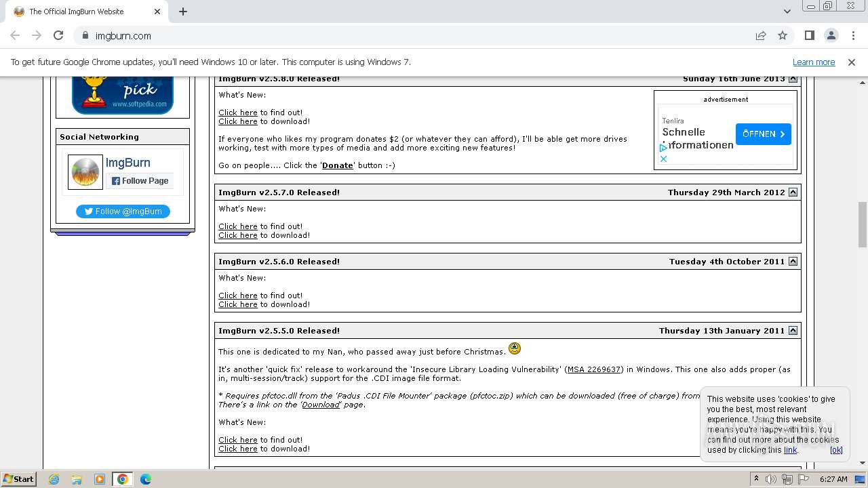868x488 pixels.
Task: Open the cookie policy 'link' in the notice
Action: click(x=790, y=450)
